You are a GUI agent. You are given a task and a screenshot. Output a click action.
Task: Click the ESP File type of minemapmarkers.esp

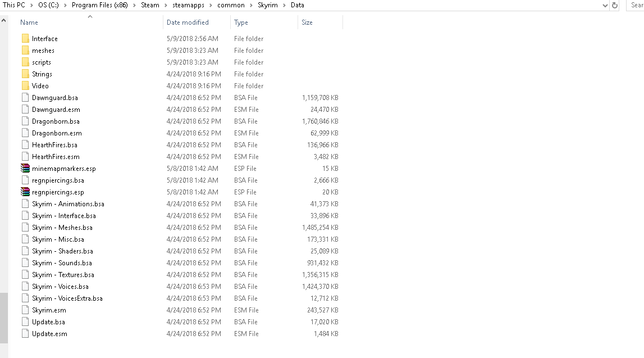[x=245, y=169]
